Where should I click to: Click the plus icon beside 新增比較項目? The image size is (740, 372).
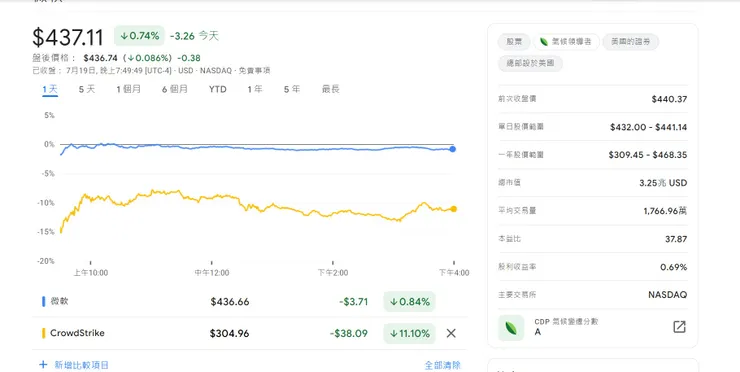coord(43,365)
